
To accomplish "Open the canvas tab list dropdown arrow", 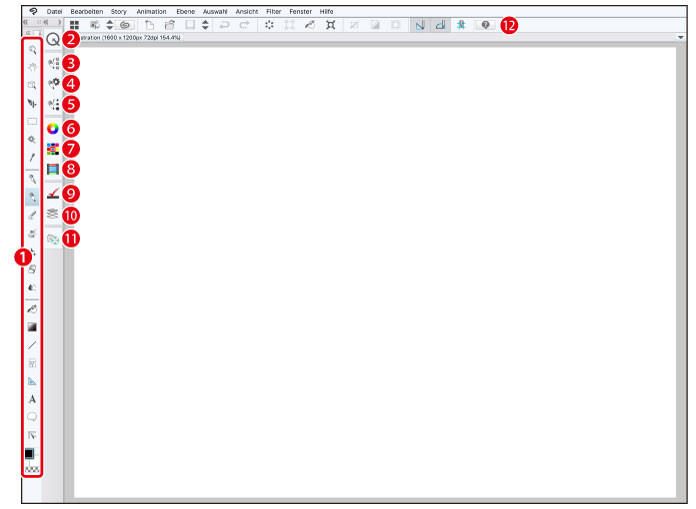I will (681, 38).
